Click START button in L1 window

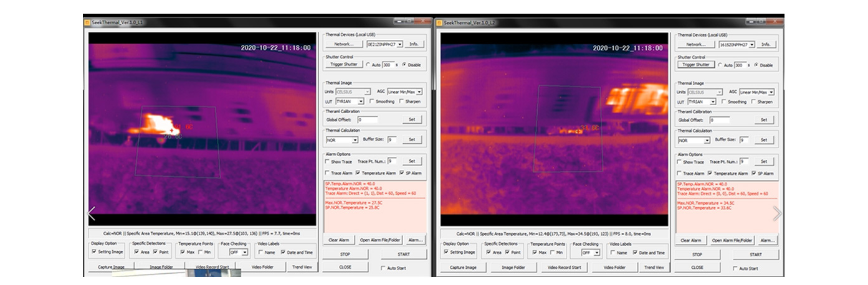[403, 255]
